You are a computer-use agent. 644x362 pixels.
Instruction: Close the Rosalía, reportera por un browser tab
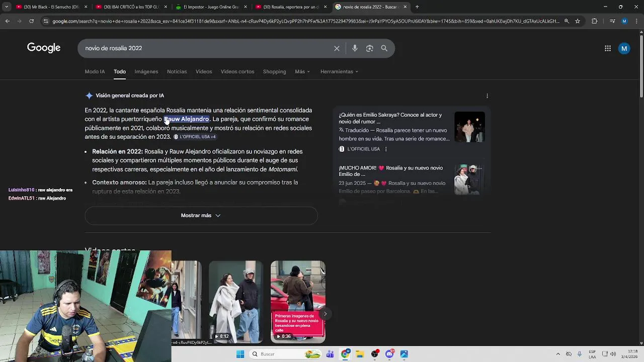click(326, 7)
